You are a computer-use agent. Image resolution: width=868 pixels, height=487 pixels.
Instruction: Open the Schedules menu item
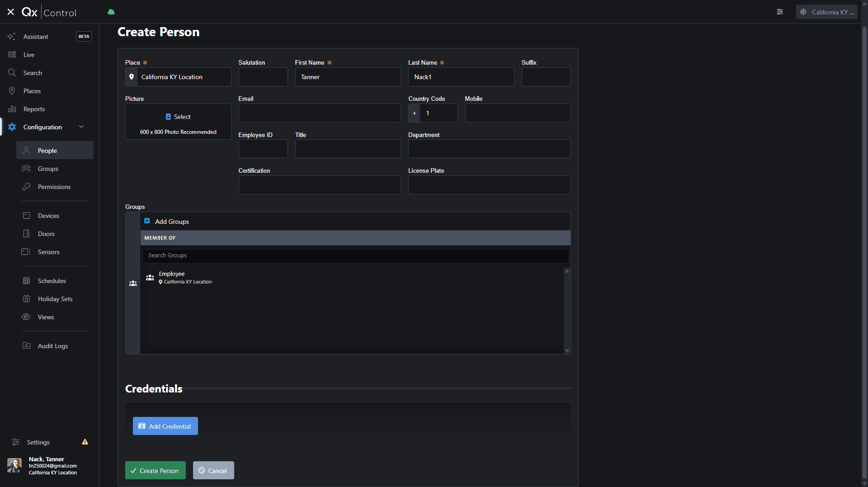click(x=55, y=281)
